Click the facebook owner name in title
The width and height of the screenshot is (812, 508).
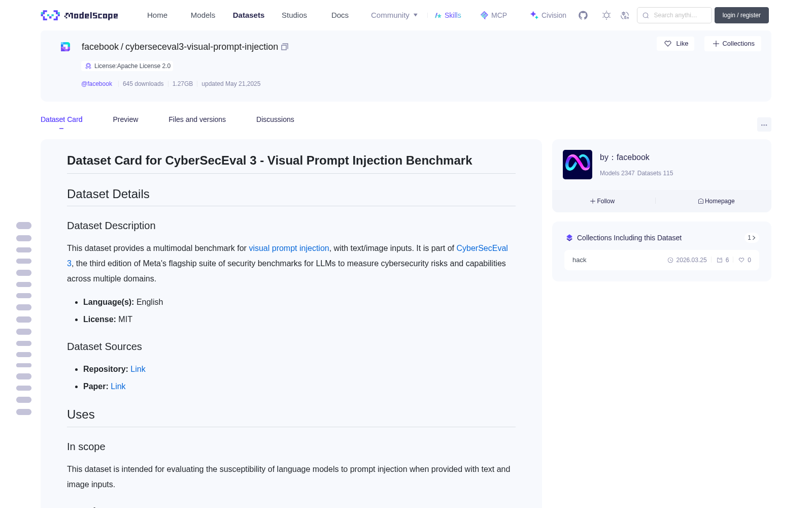pos(100,47)
